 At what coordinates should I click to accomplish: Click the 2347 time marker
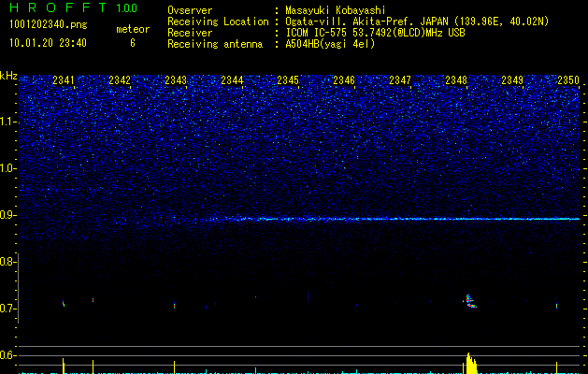(x=400, y=80)
